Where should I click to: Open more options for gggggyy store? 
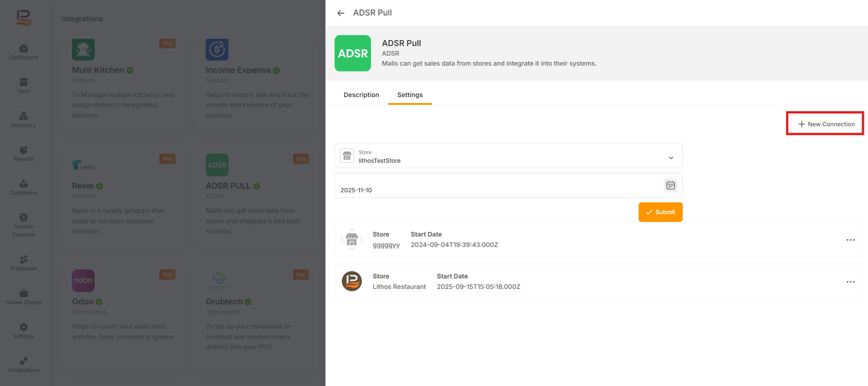[850, 240]
